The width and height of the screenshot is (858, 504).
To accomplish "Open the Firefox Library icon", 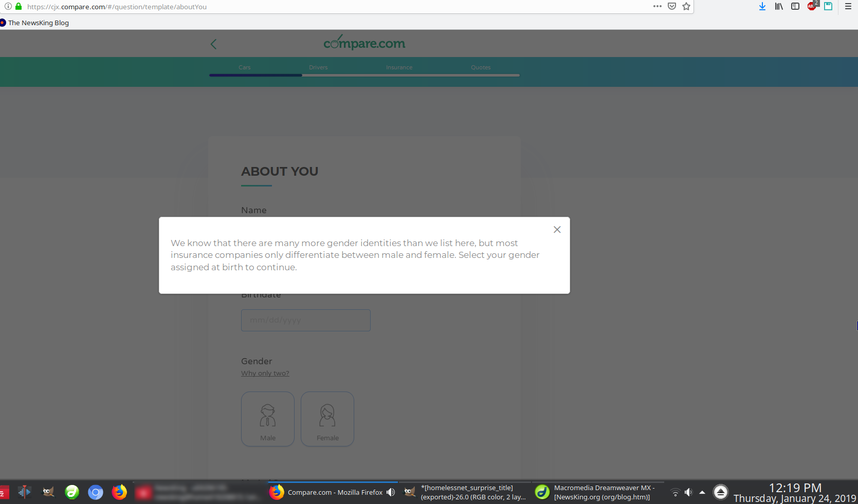I will pyautogui.click(x=779, y=7).
